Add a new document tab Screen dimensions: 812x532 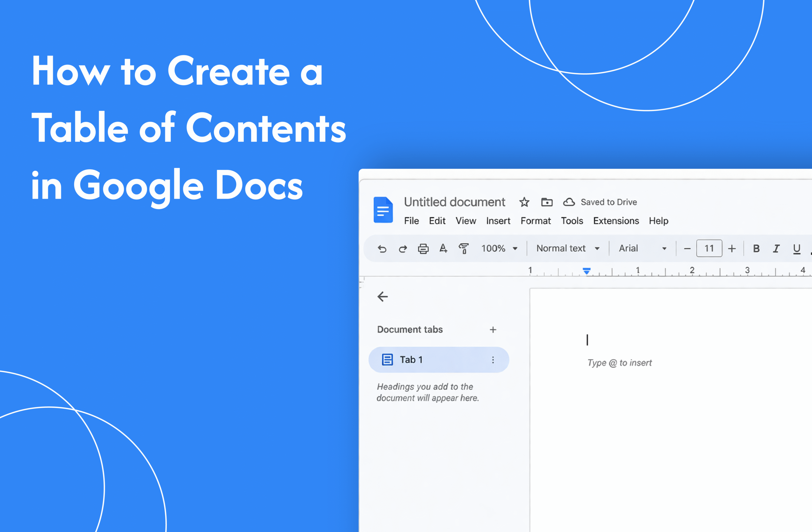[x=493, y=329]
